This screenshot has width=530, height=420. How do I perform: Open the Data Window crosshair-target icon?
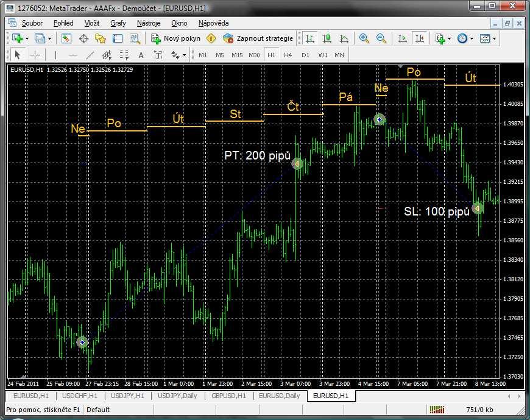point(83,38)
